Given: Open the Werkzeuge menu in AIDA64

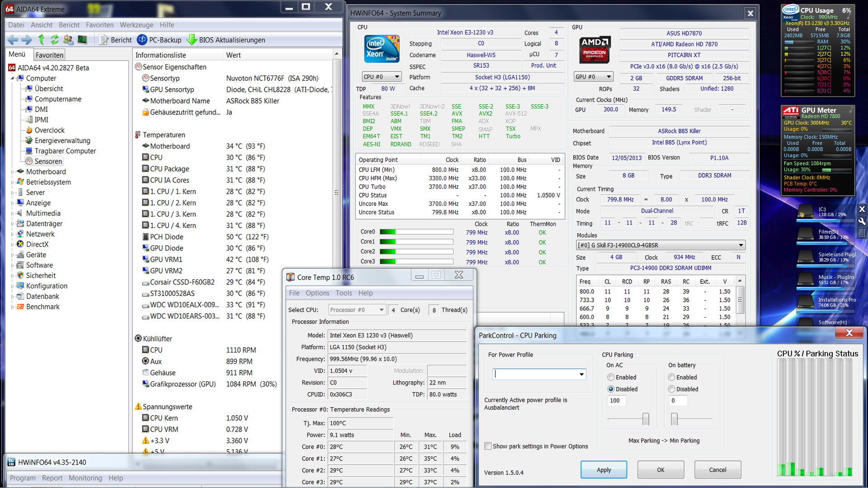Looking at the screenshot, I should (x=136, y=25).
